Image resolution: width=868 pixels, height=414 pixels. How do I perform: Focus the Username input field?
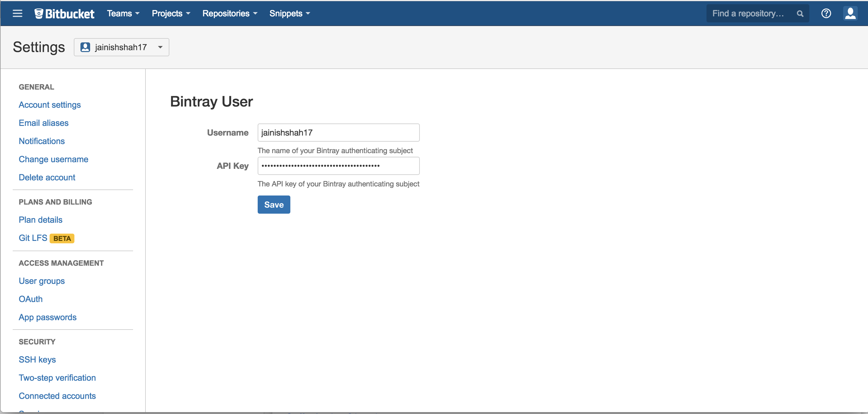(x=338, y=133)
